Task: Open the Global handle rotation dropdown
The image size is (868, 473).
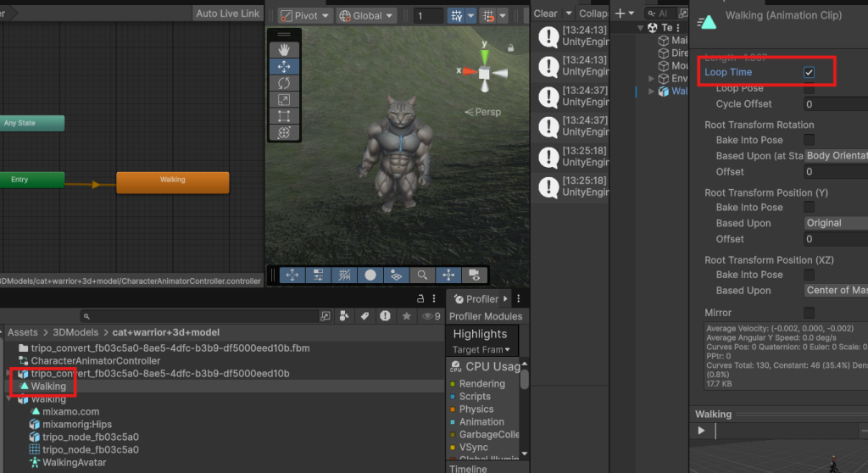Action: (366, 15)
